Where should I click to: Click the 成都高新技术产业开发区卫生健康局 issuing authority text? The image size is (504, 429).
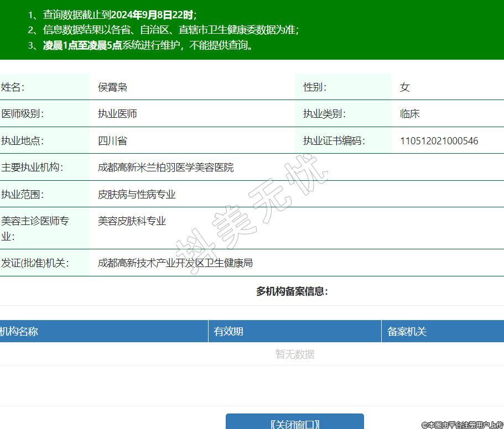tap(175, 263)
